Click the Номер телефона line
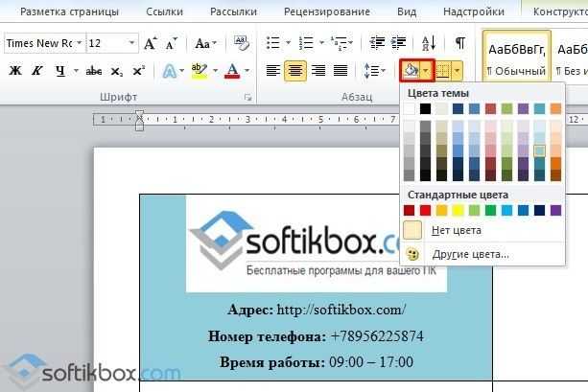The height and width of the screenshot is (392, 588). [x=316, y=336]
